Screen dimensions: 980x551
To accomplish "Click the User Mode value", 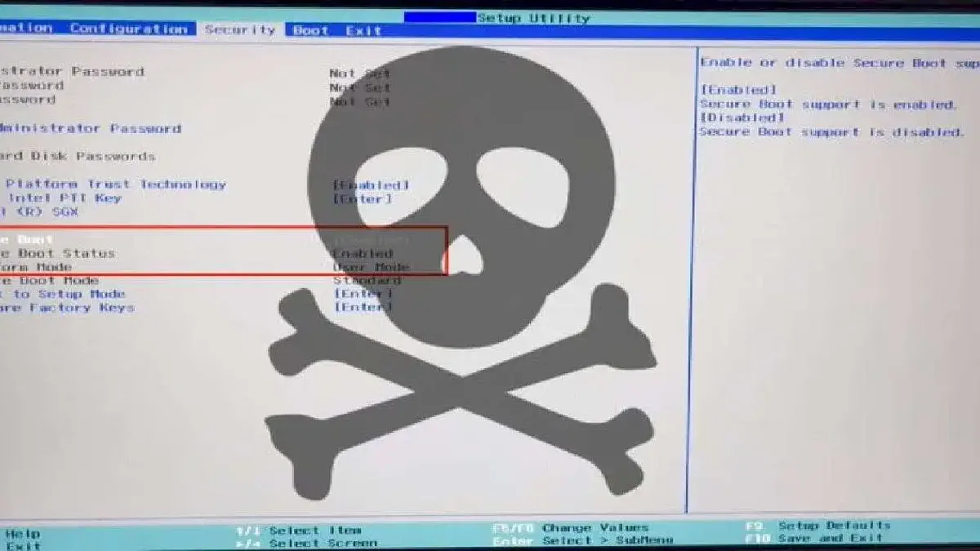I will 371,268.
